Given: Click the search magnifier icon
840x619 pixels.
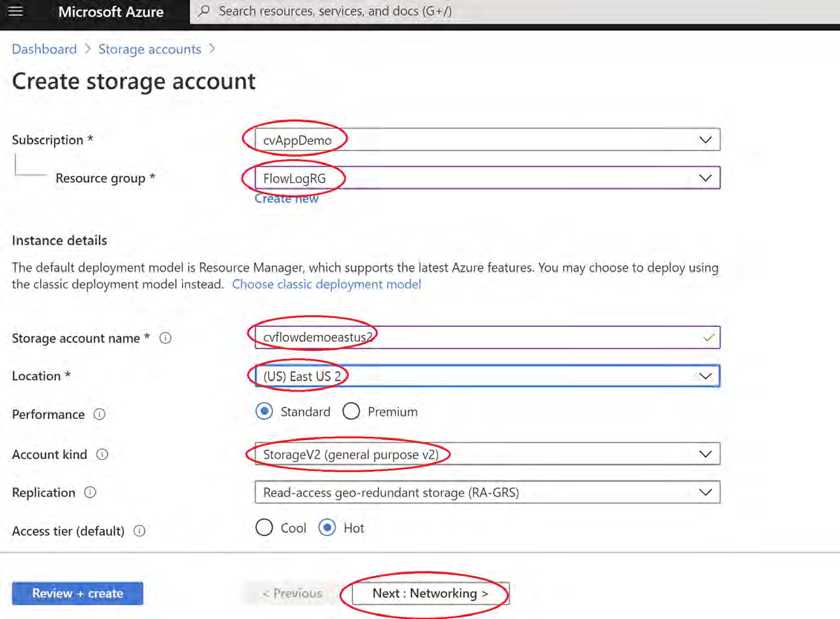Looking at the screenshot, I should (x=204, y=10).
